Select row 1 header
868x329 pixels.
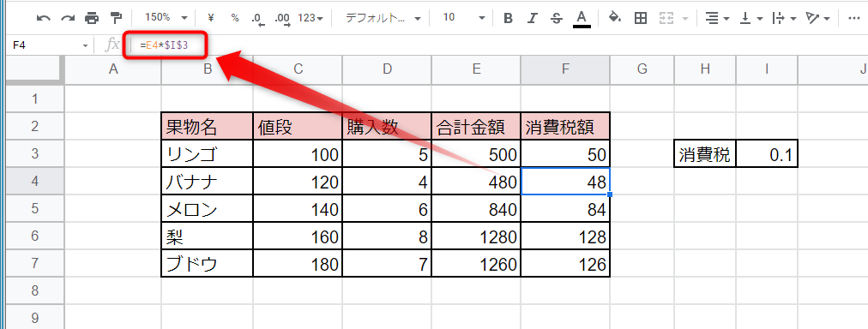coord(35,99)
